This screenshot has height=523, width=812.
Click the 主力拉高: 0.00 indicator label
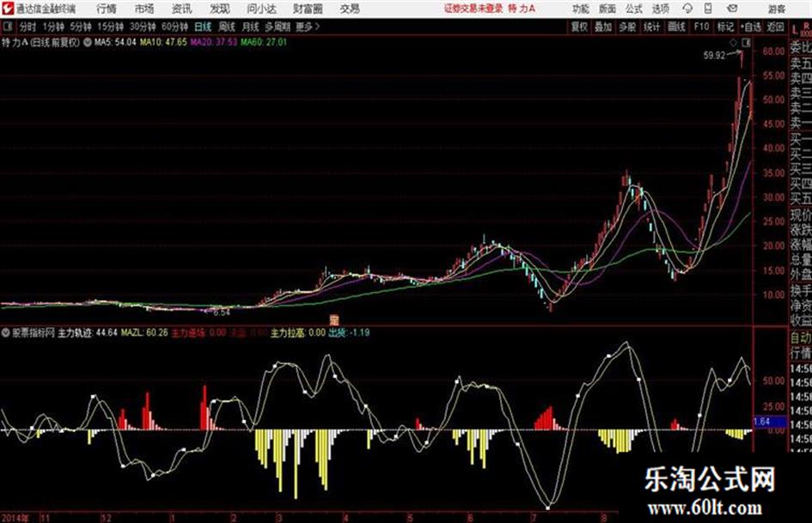point(298,332)
